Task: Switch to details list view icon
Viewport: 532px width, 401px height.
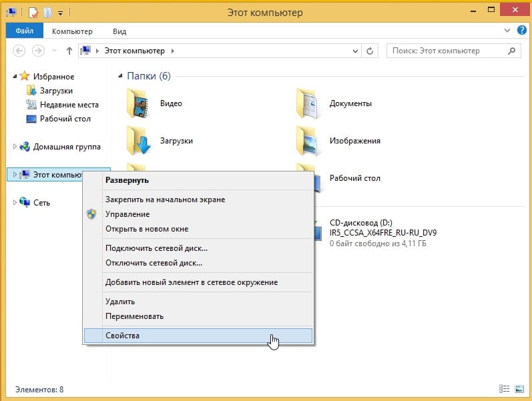Action: [504, 389]
